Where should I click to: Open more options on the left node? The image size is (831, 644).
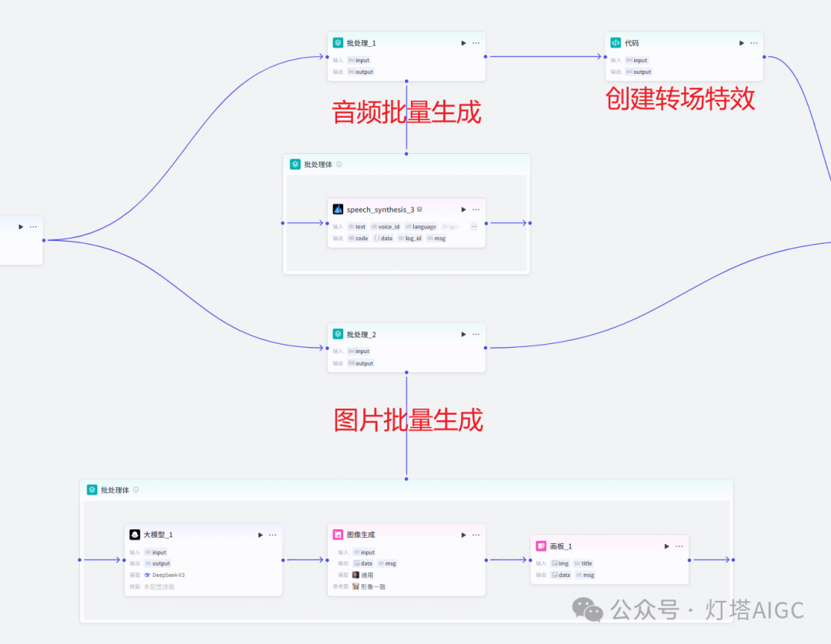click(x=33, y=227)
